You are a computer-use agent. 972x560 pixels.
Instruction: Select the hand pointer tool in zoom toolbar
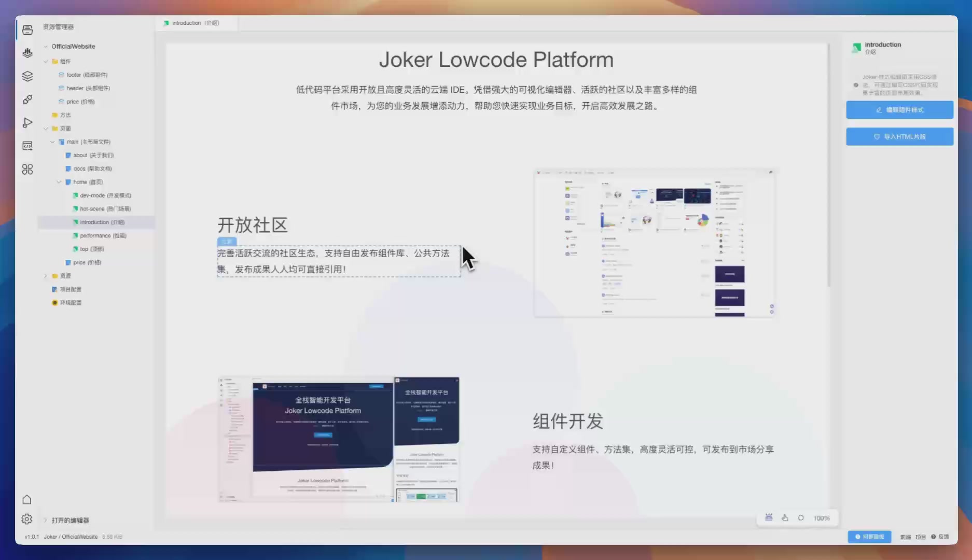(785, 517)
